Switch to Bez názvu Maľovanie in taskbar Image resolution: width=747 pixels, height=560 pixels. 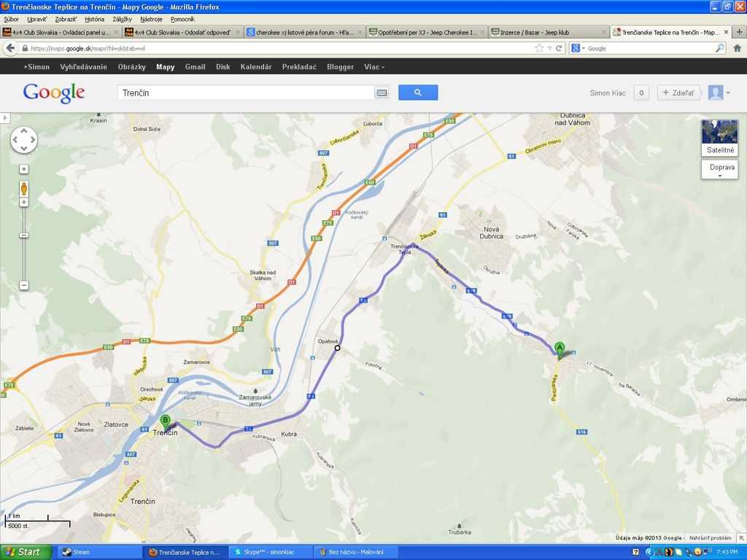(x=356, y=552)
